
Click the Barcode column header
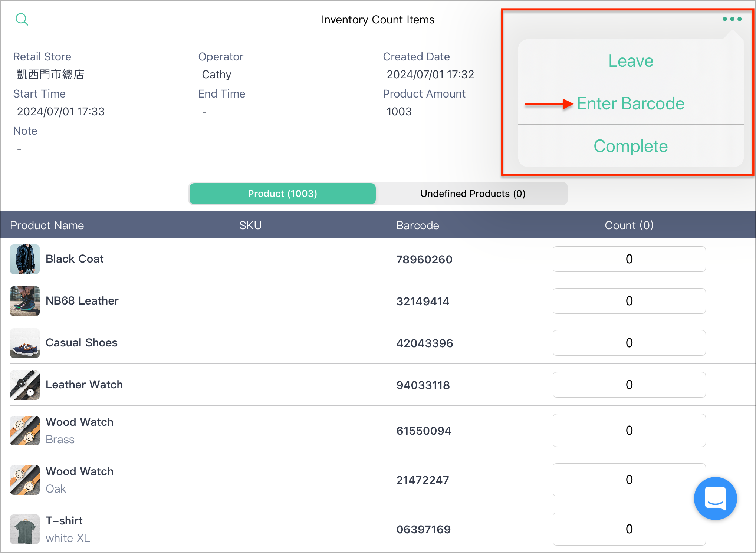(x=418, y=225)
